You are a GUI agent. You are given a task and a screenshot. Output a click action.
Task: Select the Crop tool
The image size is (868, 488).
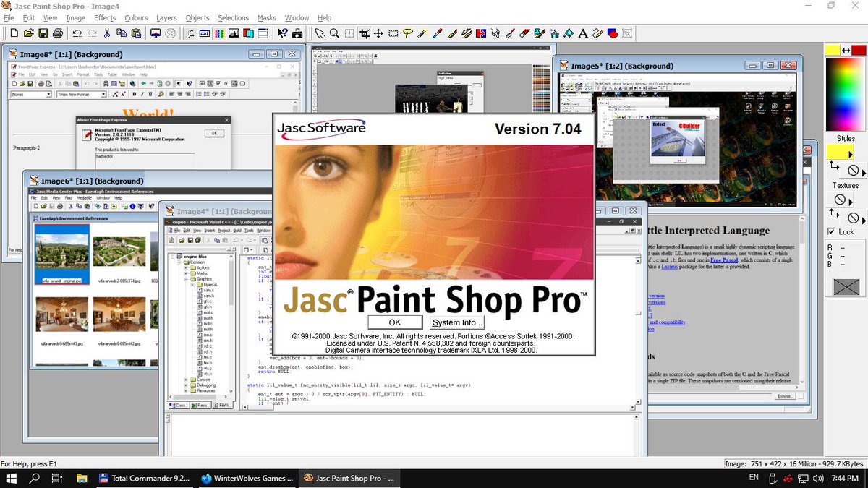[365, 33]
